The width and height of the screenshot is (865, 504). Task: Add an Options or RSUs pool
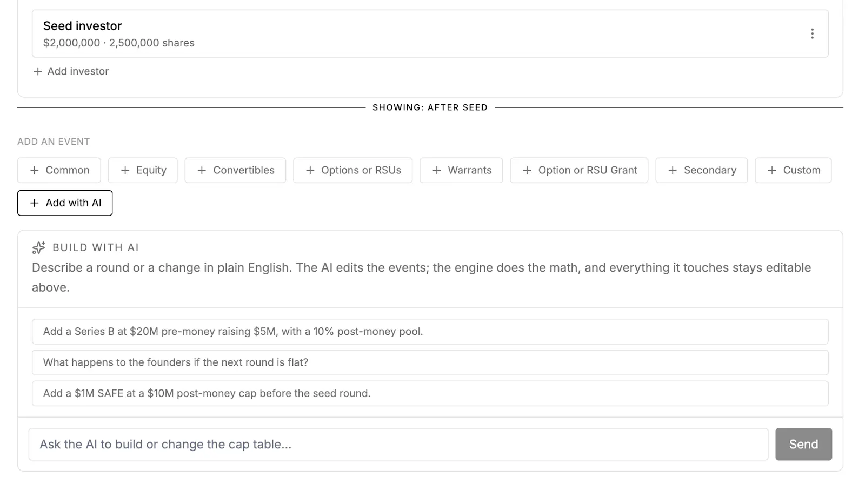pyautogui.click(x=353, y=170)
